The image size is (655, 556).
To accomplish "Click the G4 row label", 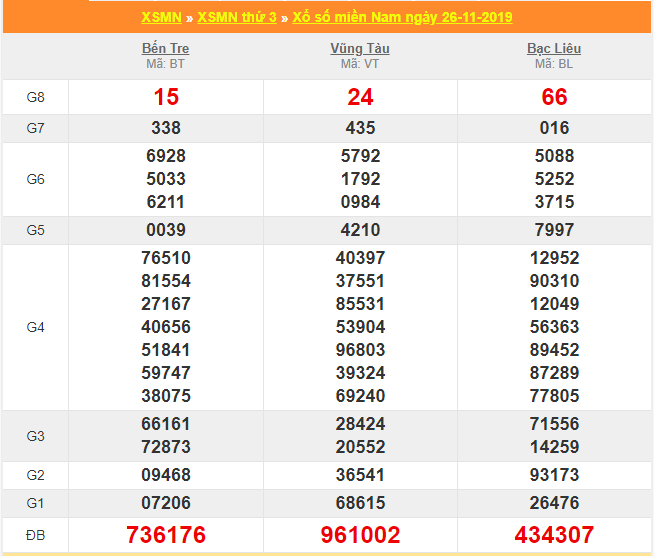I will click(35, 327).
